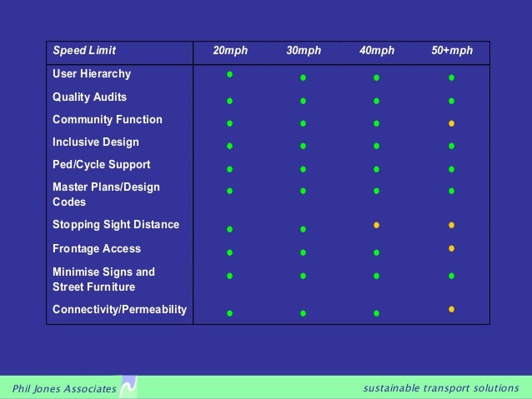
Task: Click orange dot for Connectivity/Permeability at 50+mph
Action: point(452,309)
